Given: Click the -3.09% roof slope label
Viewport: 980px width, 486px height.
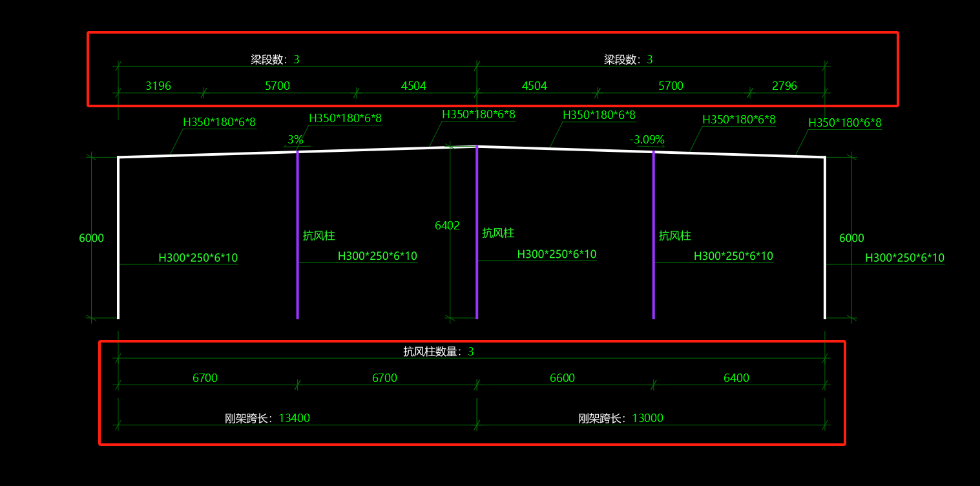Looking at the screenshot, I should 647,140.
